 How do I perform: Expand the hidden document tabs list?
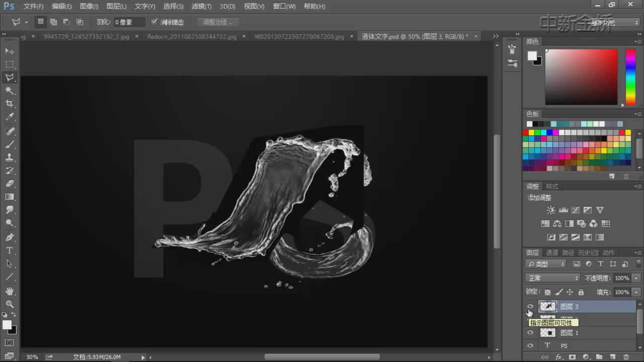496,36
